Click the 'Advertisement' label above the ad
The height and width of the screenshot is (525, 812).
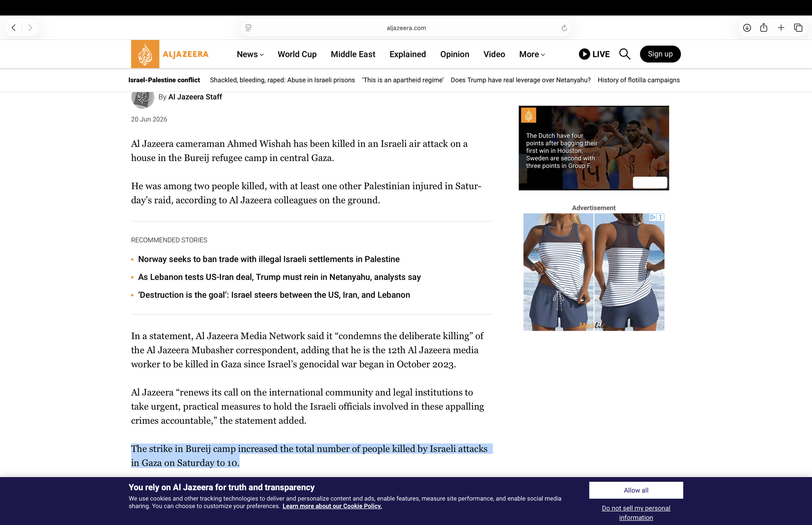[594, 208]
